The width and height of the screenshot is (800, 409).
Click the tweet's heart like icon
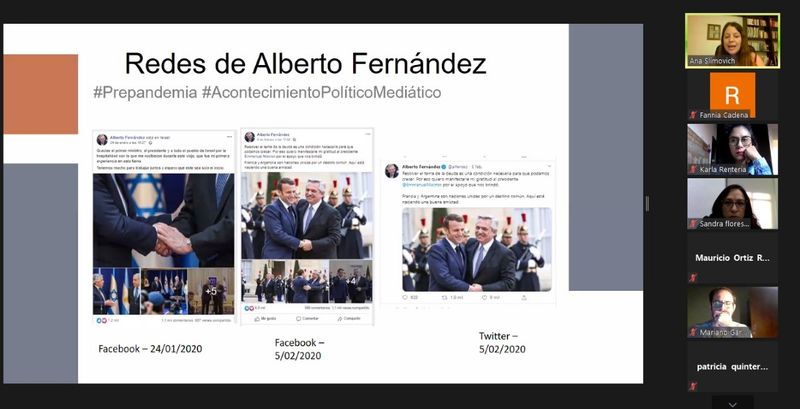click(x=484, y=297)
